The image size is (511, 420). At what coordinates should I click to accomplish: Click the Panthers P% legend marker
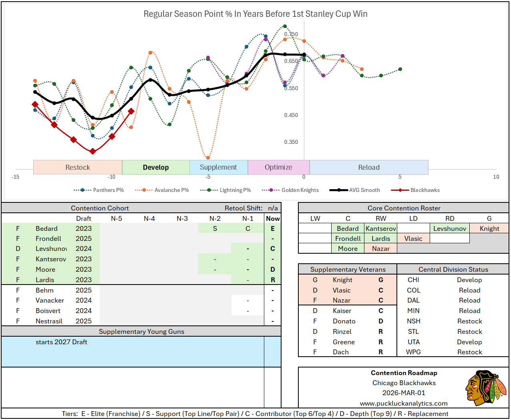pos(83,190)
